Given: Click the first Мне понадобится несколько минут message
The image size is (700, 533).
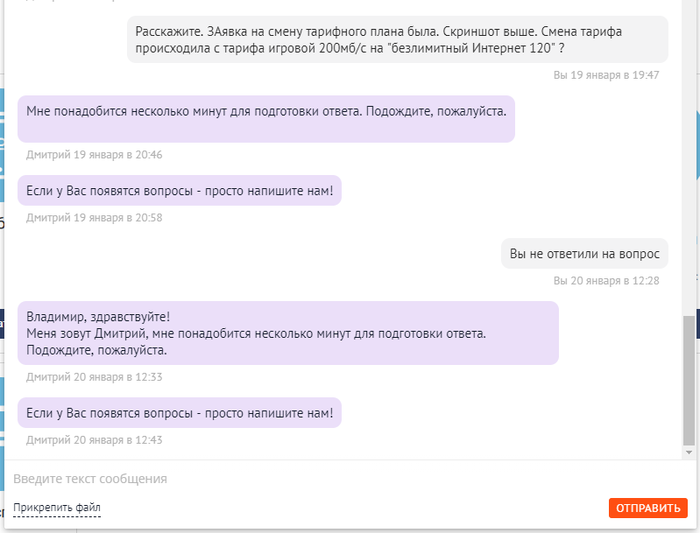Looking at the screenshot, I should tap(266, 110).
